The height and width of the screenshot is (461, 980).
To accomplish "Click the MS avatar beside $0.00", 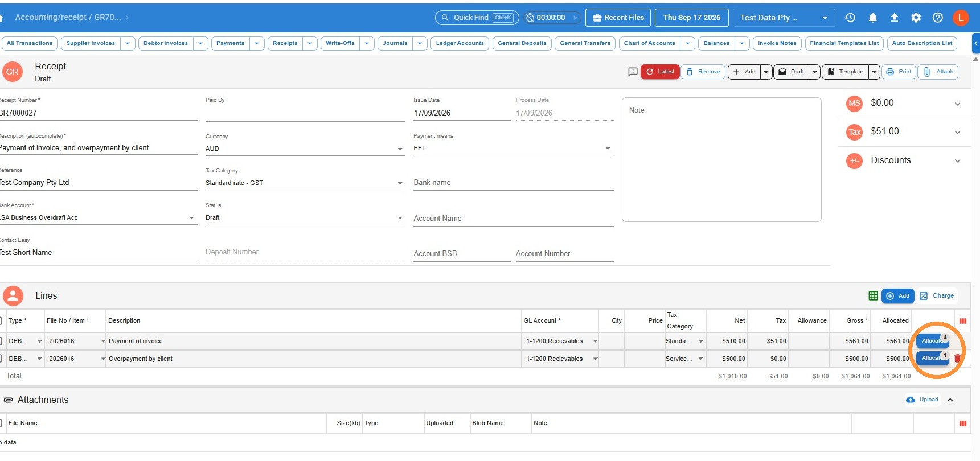I will (854, 103).
